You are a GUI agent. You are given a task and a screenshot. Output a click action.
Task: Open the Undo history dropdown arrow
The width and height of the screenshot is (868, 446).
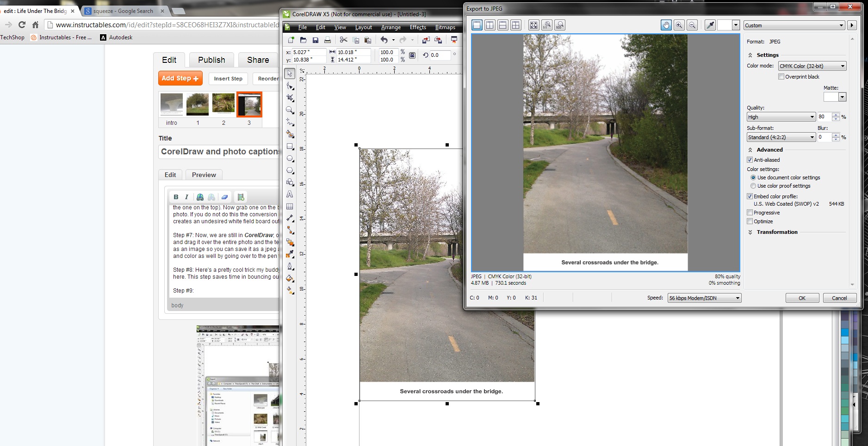(393, 40)
